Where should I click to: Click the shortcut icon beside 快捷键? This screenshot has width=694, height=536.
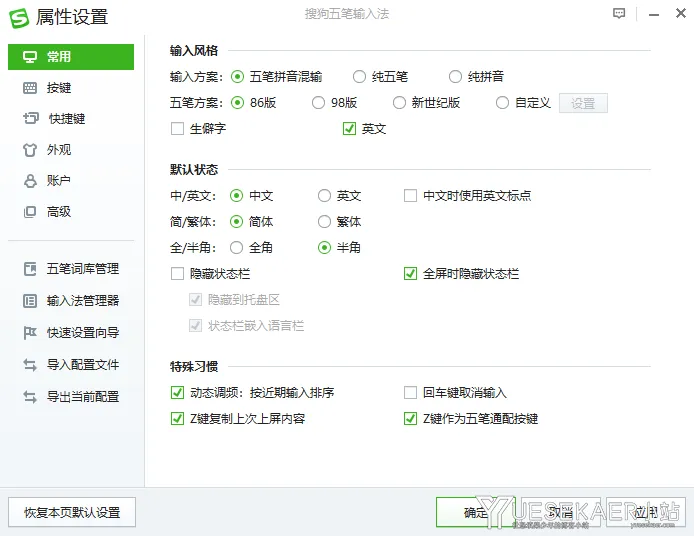click(31, 119)
